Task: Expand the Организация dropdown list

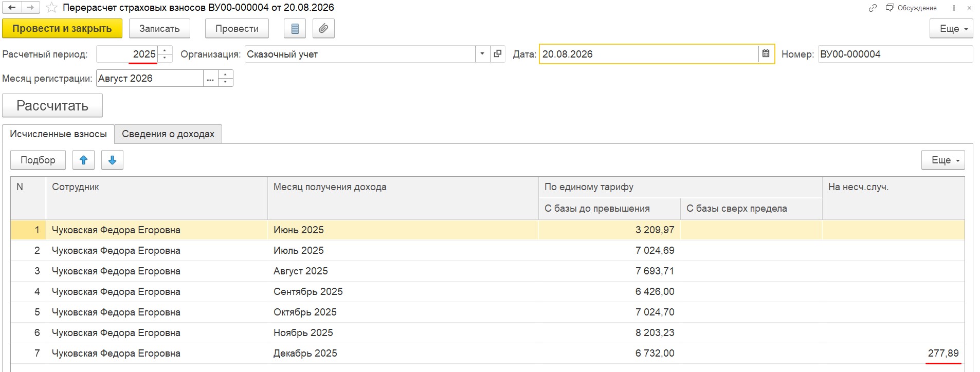Action: pos(482,54)
